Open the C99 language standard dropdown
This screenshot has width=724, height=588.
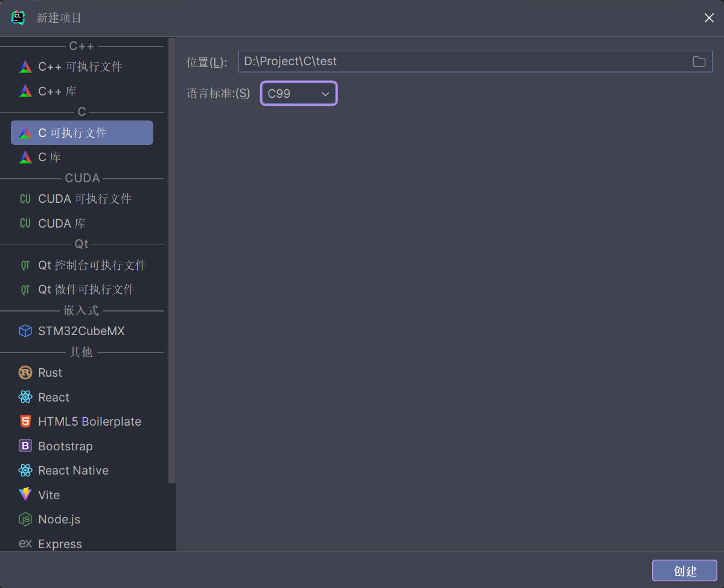[x=299, y=94]
